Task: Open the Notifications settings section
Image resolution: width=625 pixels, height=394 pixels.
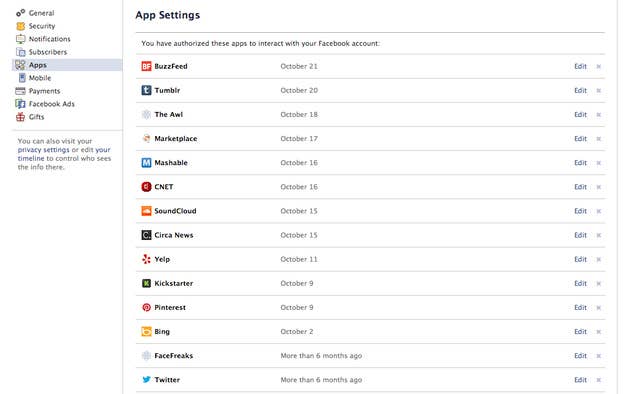Action: pos(49,39)
